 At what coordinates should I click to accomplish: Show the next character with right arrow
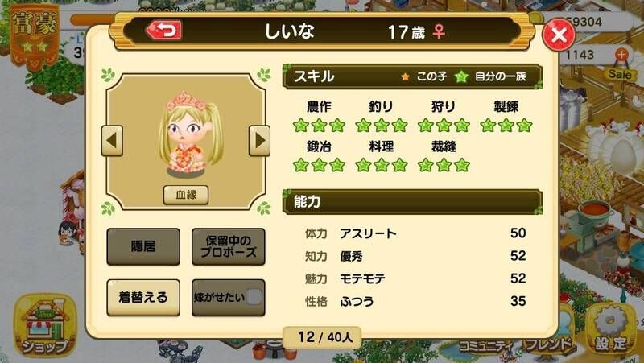point(259,140)
